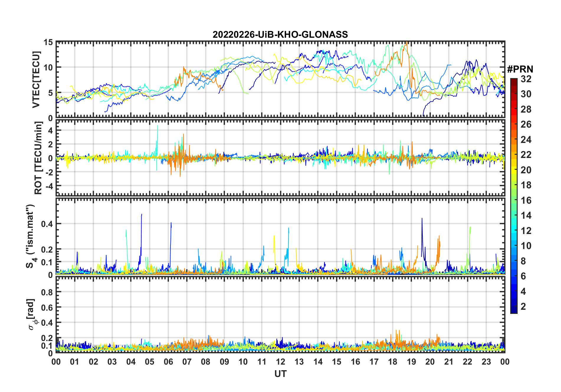Click the sigma phi [rad] axis label
The height and width of the screenshot is (392, 561).
[32, 314]
